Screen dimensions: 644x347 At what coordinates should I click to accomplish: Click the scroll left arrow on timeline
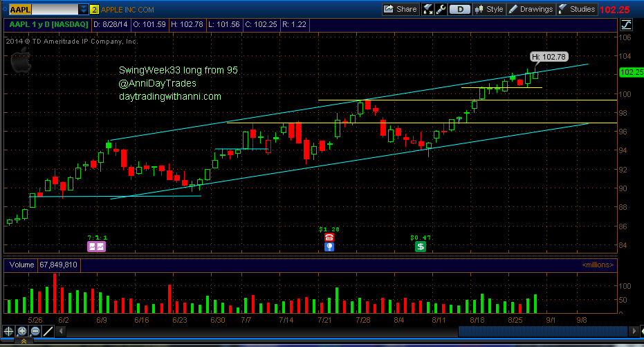point(61,331)
